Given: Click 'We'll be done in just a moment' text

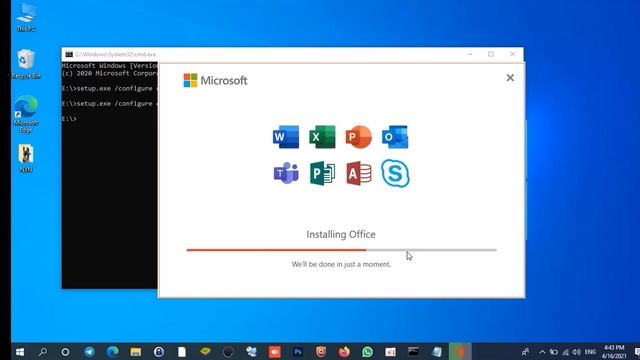Looking at the screenshot, I should [341, 264].
